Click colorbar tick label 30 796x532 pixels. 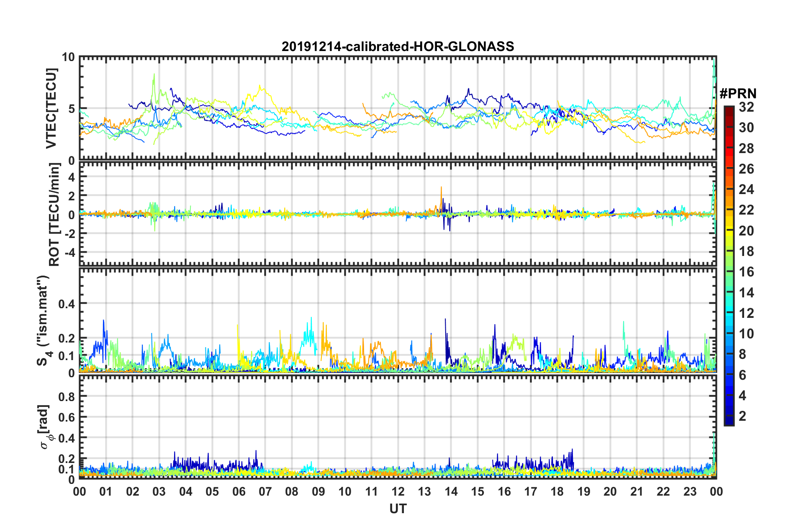(746, 128)
